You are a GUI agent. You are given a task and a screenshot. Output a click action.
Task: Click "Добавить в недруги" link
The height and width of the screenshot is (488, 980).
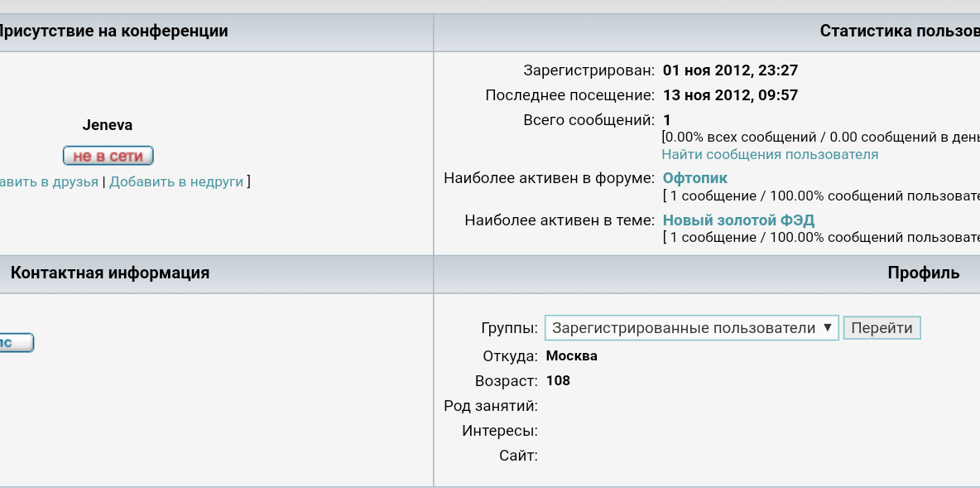(x=176, y=181)
